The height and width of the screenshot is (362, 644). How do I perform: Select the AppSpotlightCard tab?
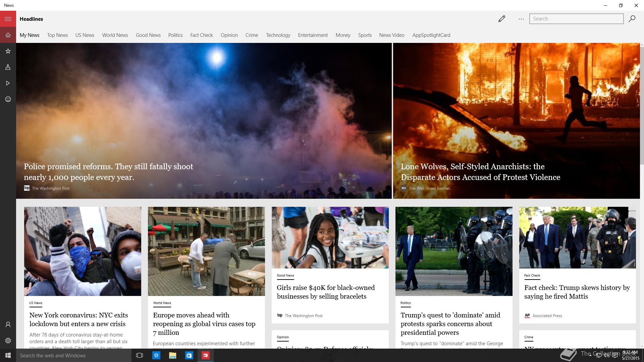pos(431,35)
